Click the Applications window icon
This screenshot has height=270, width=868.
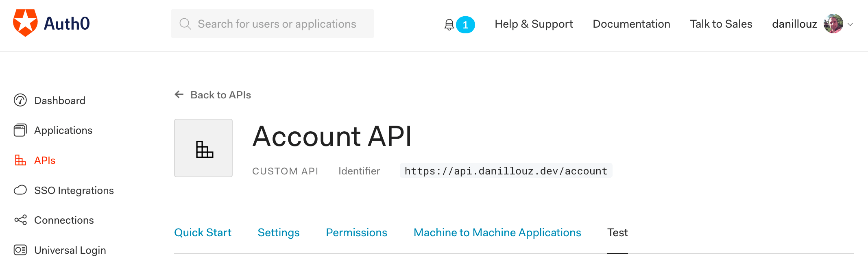20,130
